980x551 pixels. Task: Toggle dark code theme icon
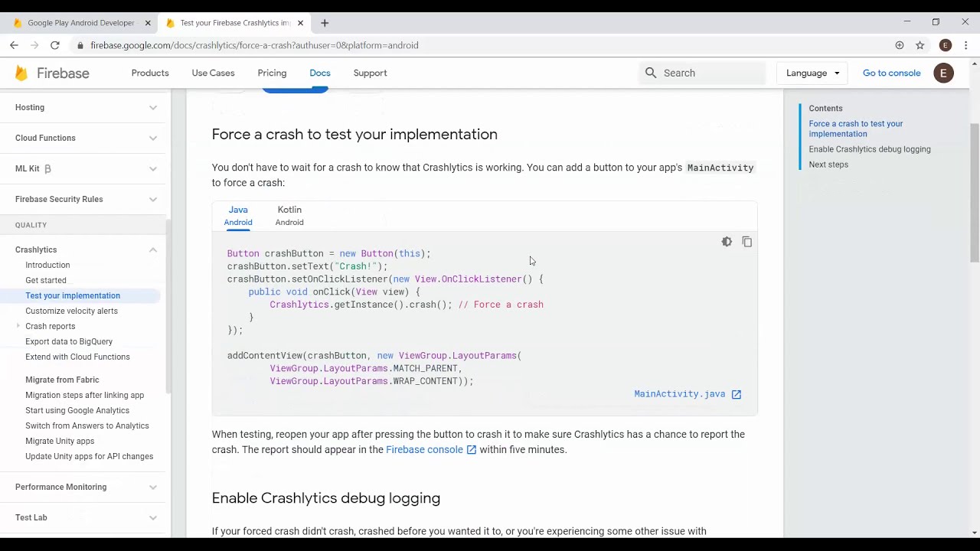point(727,242)
